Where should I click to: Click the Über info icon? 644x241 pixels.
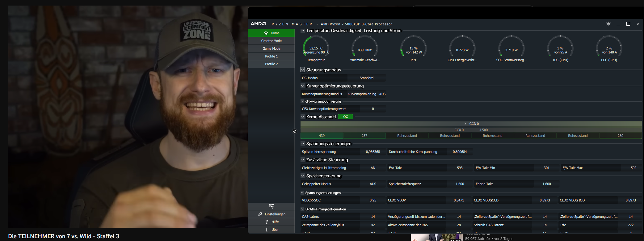pos(267,230)
